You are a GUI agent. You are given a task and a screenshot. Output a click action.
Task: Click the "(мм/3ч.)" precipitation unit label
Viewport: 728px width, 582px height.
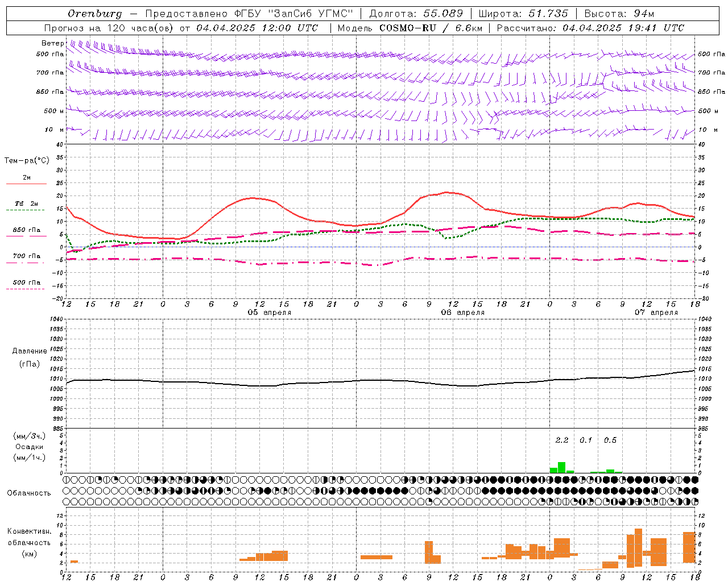(30, 436)
